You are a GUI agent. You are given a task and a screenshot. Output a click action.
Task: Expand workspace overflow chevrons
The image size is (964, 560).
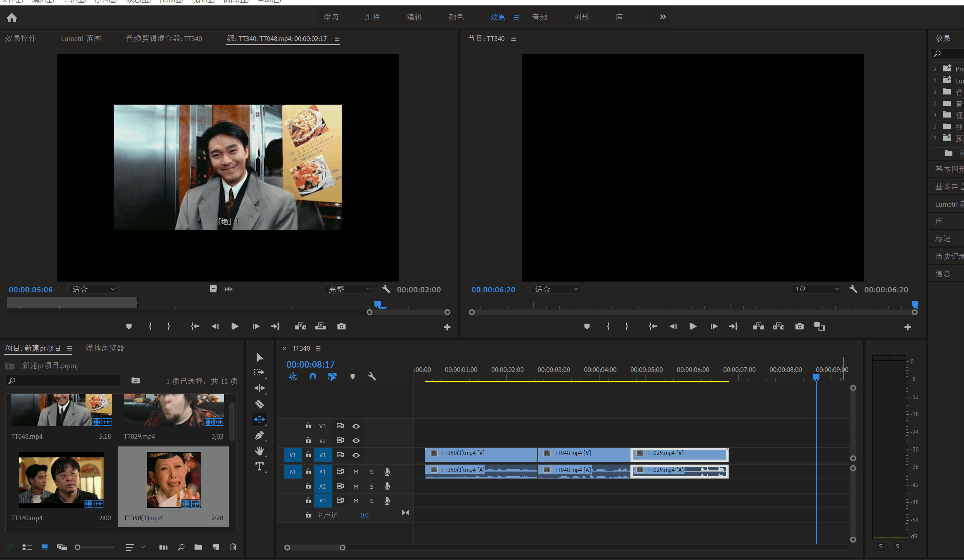[x=663, y=17]
